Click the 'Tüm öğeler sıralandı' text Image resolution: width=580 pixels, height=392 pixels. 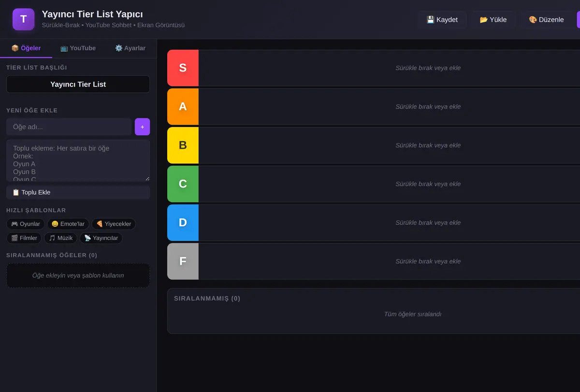pos(413,314)
